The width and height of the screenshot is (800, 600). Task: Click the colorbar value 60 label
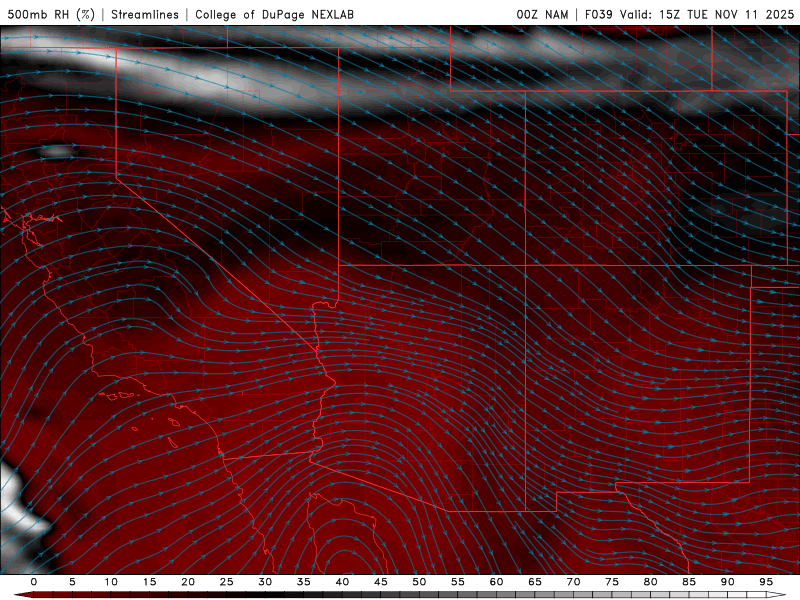pos(496,582)
